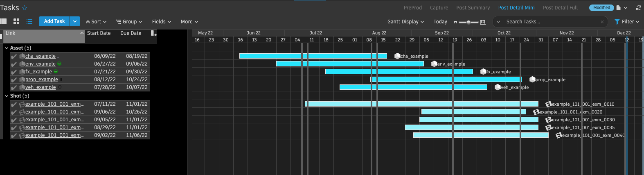644x175 pixels.
Task: Open the Gantt Display menu
Action: pyautogui.click(x=405, y=22)
